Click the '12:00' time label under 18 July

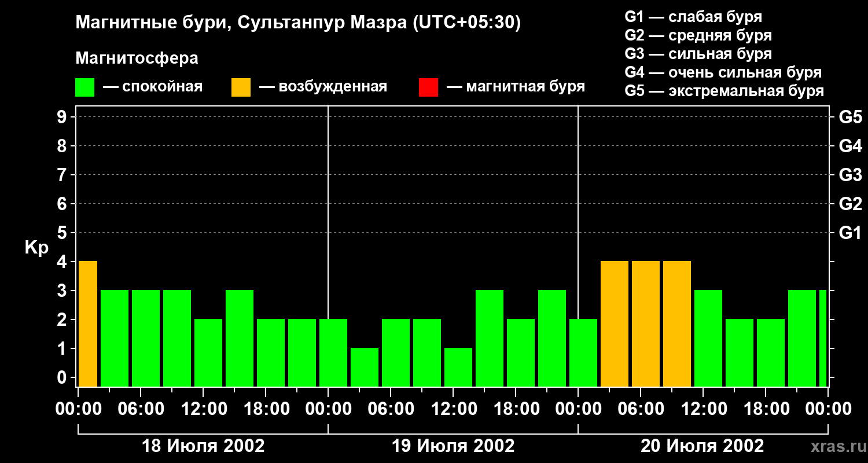203,409
